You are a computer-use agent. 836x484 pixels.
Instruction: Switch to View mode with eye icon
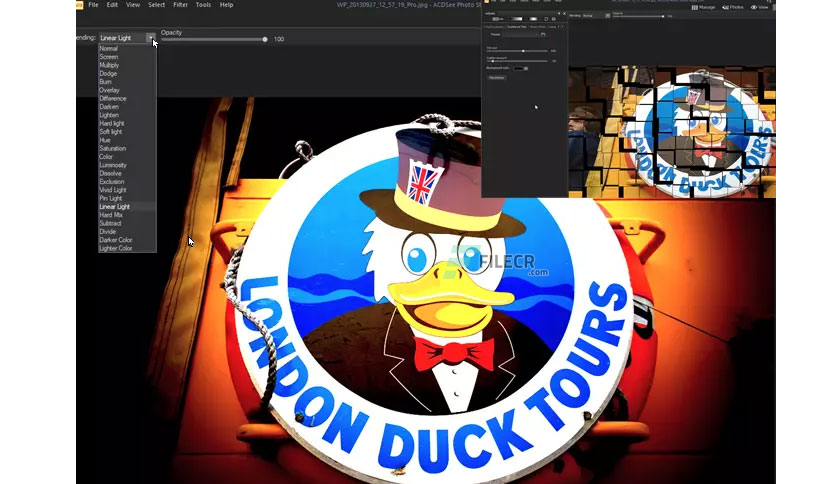tap(760, 7)
